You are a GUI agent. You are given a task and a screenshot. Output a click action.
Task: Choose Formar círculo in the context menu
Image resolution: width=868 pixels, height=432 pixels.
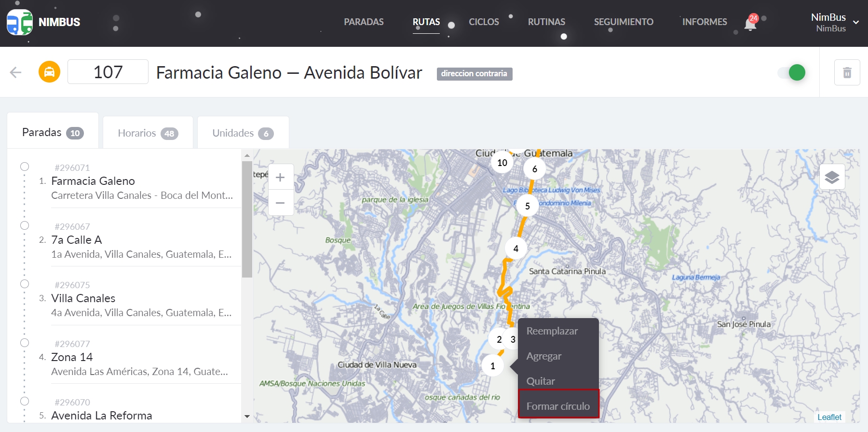(x=558, y=406)
